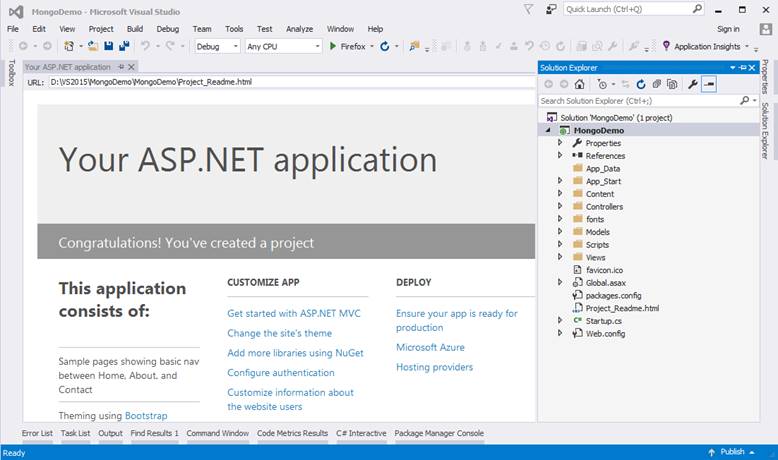Toggle Preview Selected Items button
The image size is (778, 460).
(x=709, y=85)
